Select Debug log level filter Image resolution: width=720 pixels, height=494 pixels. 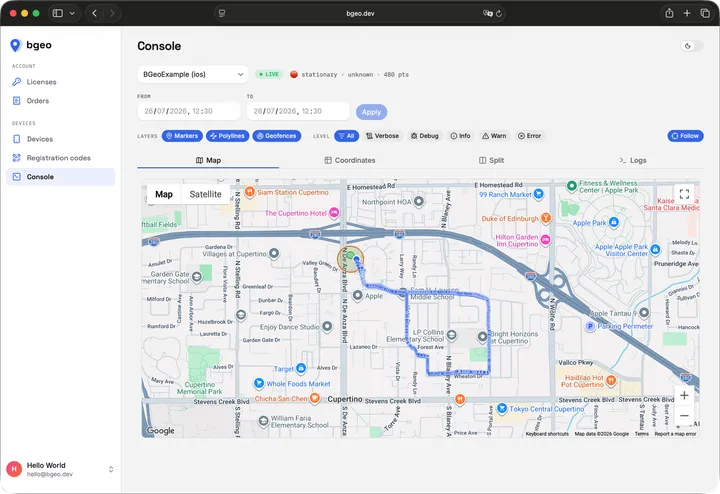(425, 136)
